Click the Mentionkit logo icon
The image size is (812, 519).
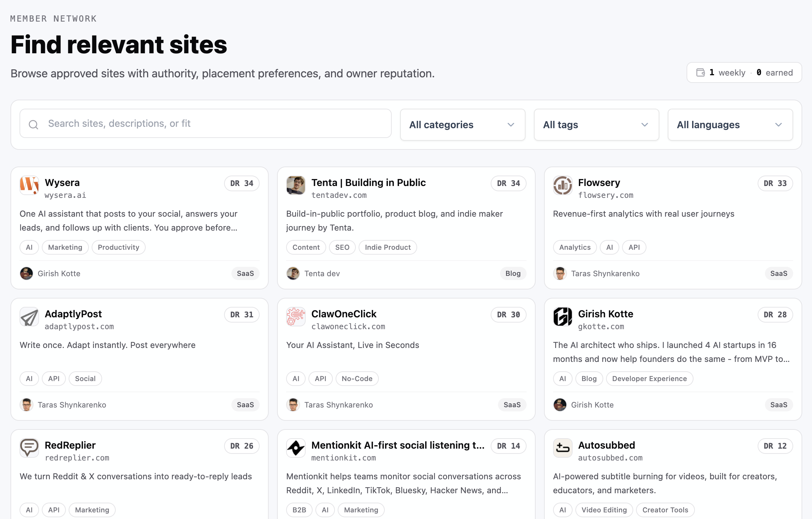pos(296,448)
